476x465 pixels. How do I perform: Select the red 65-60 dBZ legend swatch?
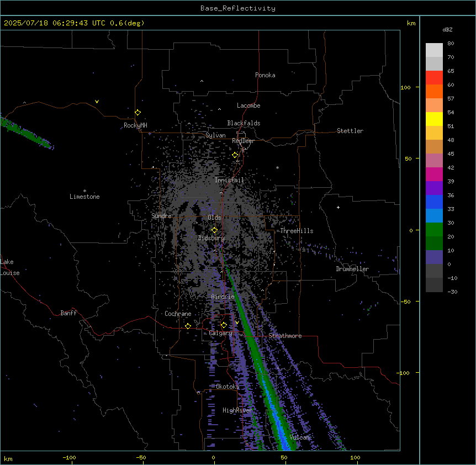(x=434, y=77)
